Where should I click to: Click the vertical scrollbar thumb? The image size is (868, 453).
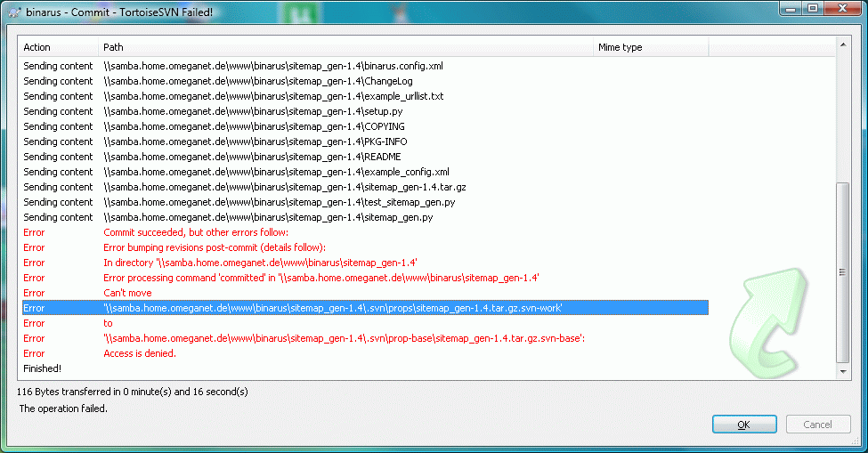(x=842, y=272)
